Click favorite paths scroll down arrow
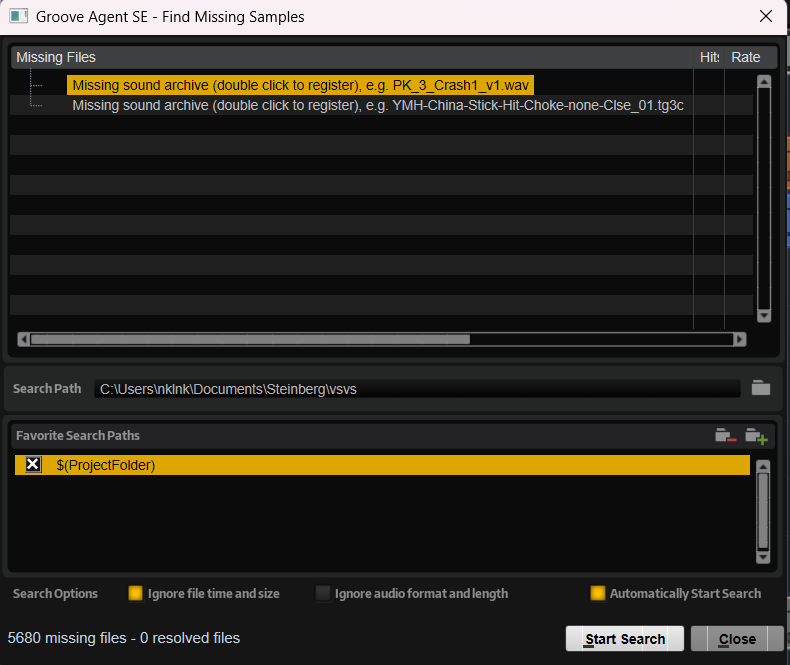790x665 pixels. coord(763,557)
